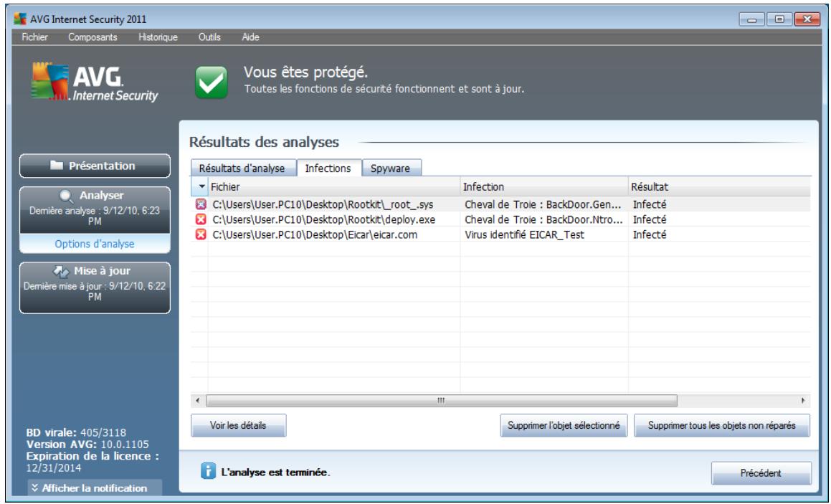Click the update arrows icon on Mise à jour
The width and height of the screenshot is (831, 504).
click(x=61, y=271)
